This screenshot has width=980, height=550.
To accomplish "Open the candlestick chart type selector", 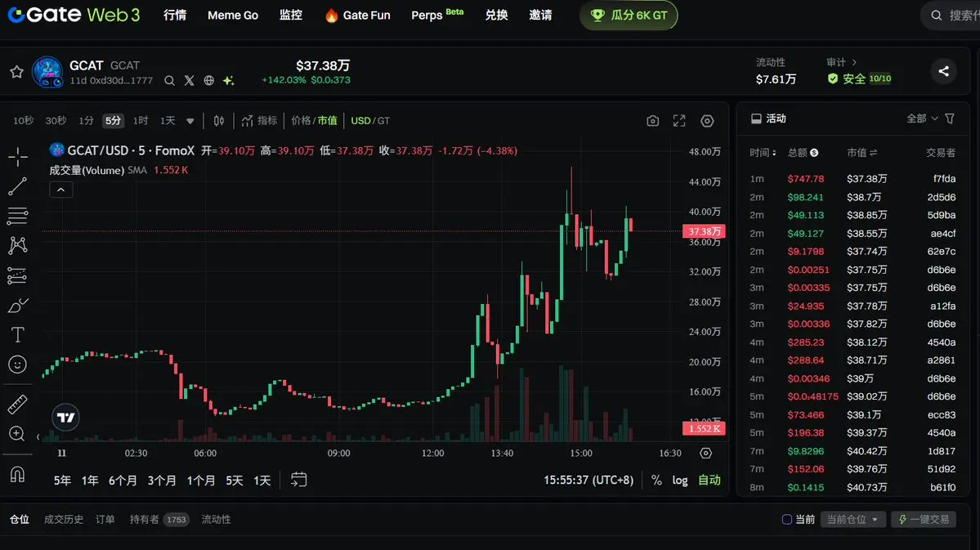I will click(219, 121).
